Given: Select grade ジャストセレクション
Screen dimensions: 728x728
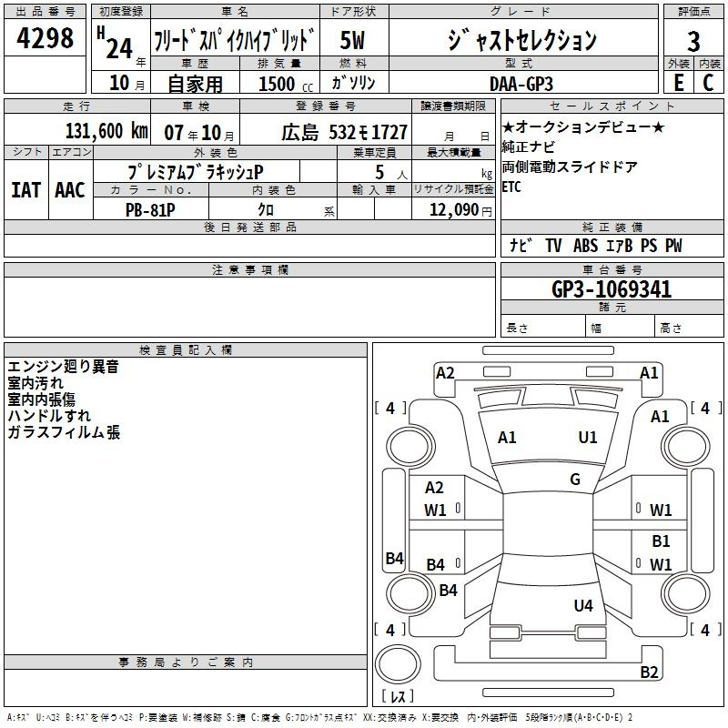Looking at the screenshot, I should pyautogui.click(x=522, y=40).
